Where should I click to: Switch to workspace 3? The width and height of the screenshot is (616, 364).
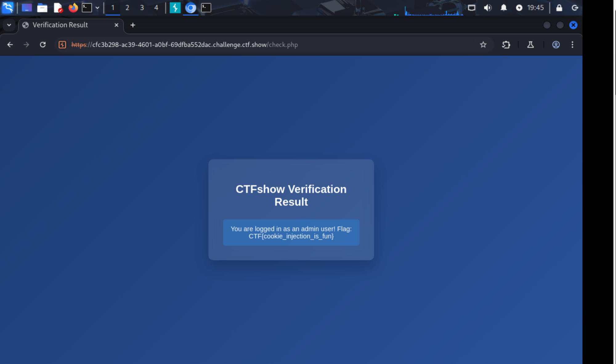(142, 8)
